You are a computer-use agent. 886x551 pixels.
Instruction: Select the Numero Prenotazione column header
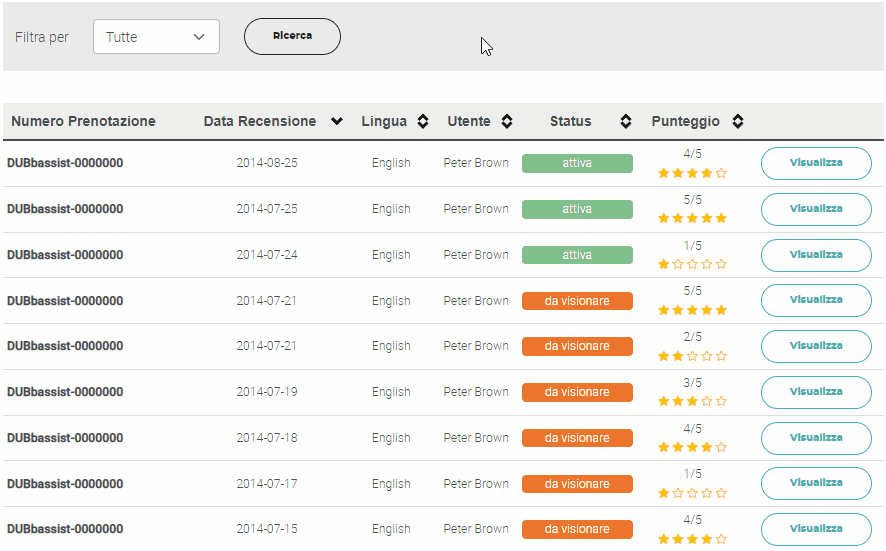(x=83, y=122)
